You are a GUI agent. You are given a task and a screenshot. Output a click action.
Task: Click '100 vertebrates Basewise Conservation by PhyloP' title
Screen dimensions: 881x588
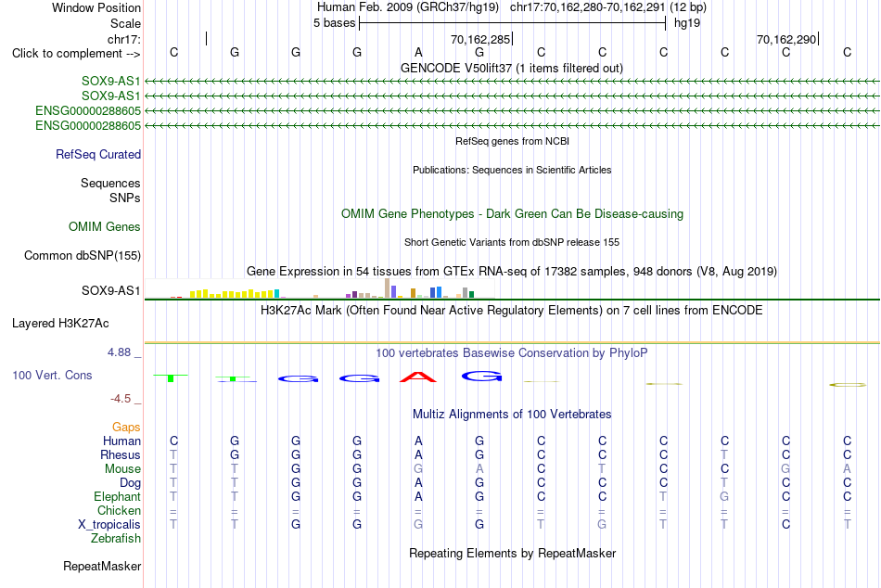pyautogui.click(x=512, y=353)
